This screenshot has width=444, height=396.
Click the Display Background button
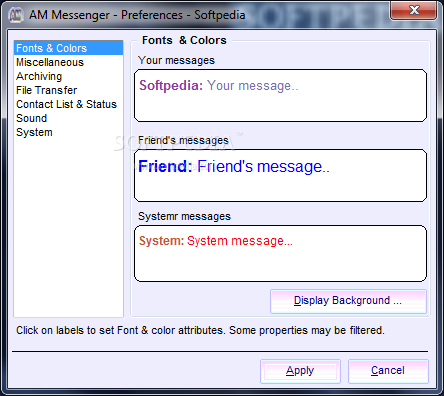(x=348, y=301)
